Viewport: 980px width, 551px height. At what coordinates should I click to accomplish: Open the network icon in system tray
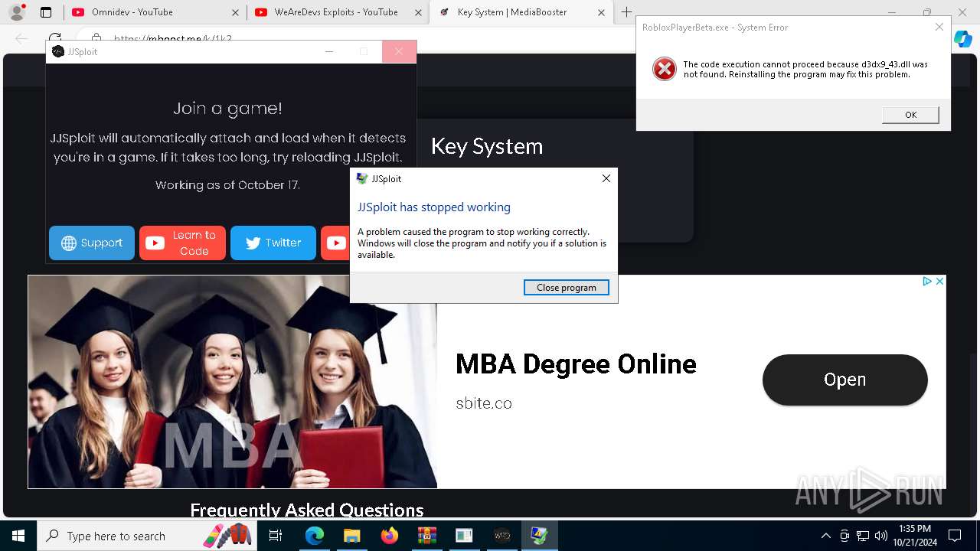pos(863,536)
